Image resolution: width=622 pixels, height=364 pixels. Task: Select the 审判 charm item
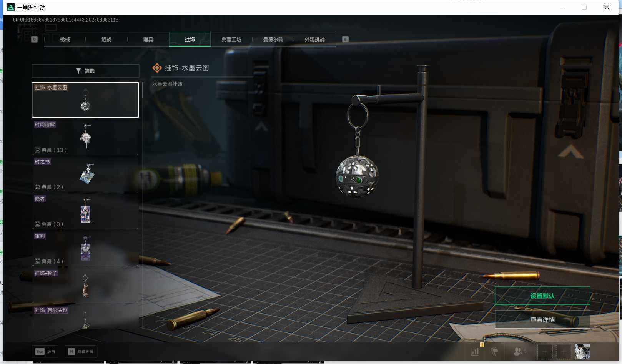[85, 248]
